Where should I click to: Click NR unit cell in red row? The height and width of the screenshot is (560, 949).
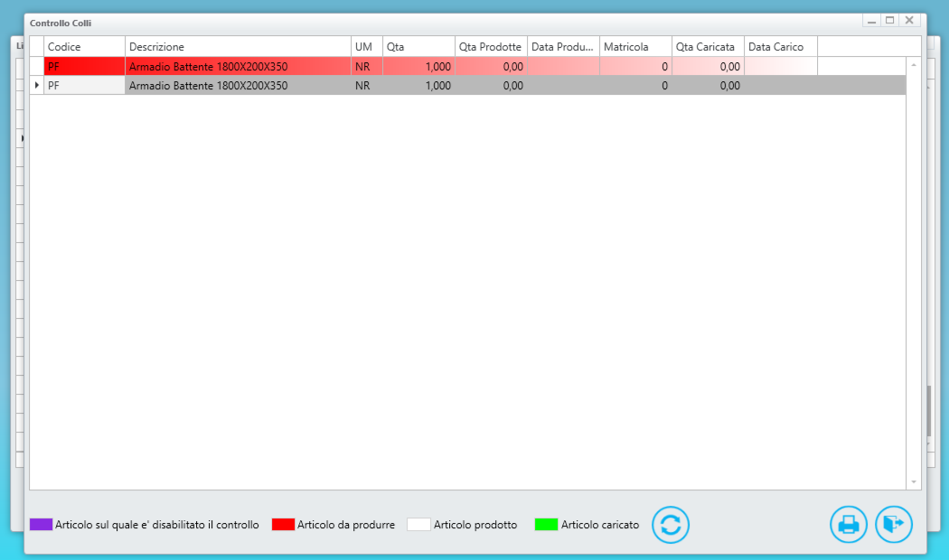coord(367,67)
